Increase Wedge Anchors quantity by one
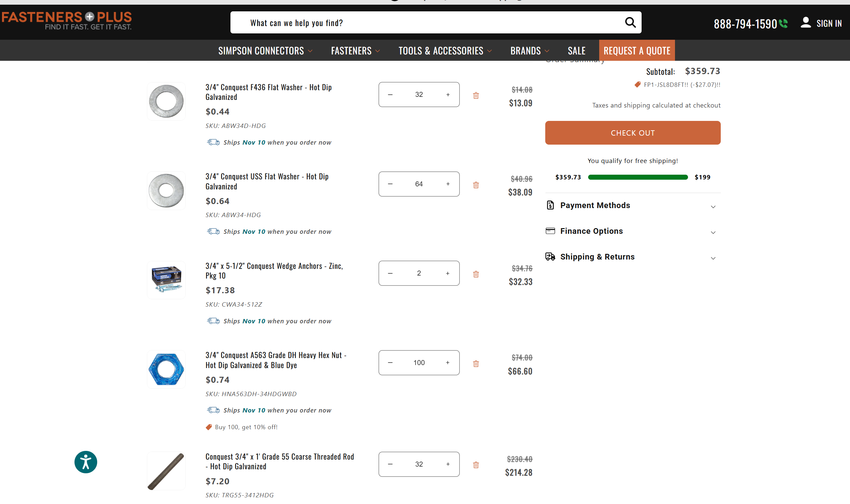850x504 pixels. tap(448, 273)
